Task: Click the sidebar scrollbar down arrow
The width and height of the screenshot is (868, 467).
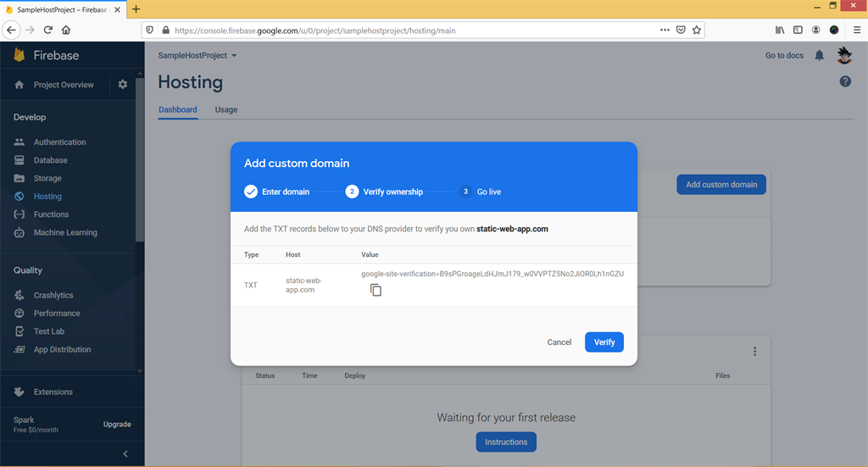Action: (140, 370)
